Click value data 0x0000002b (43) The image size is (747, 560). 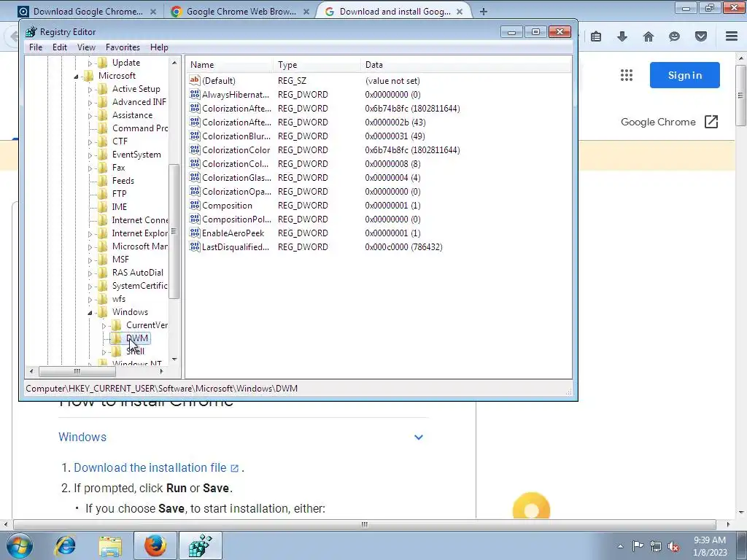pos(395,122)
